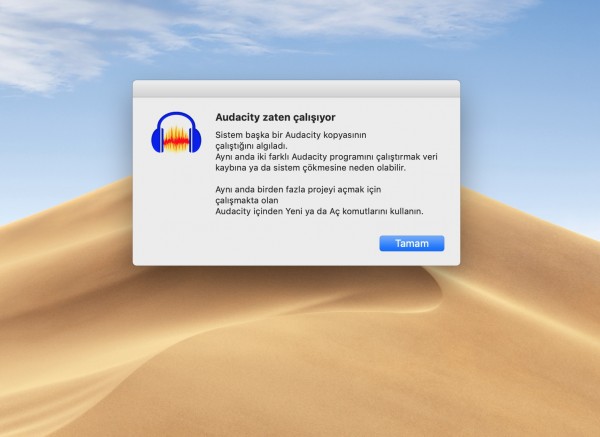Click the text "çalıştığını algıladı."
The height and width of the screenshot is (437, 600).
251,146
